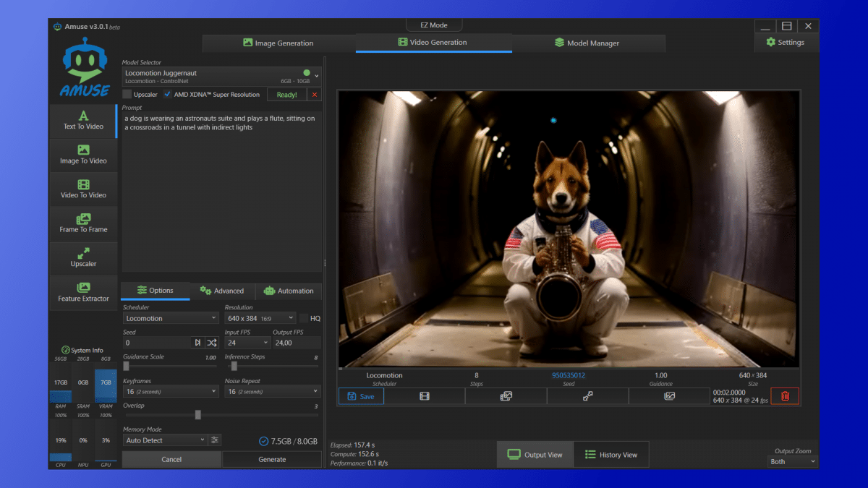The height and width of the screenshot is (488, 868).
Task: Open the Advanced options tab
Action: point(222,291)
